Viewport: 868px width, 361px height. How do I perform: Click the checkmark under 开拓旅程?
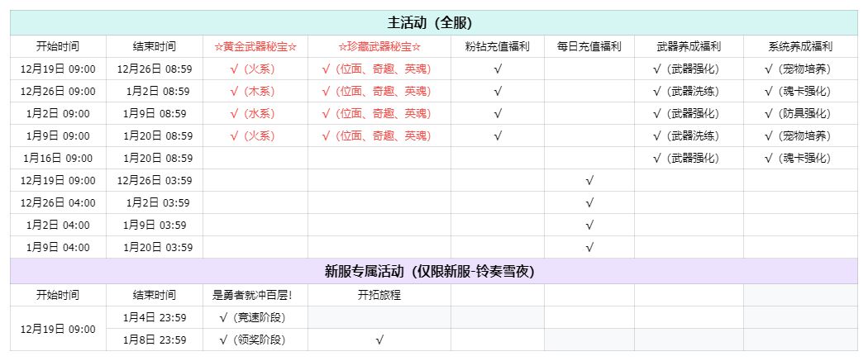tap(379, 340)
